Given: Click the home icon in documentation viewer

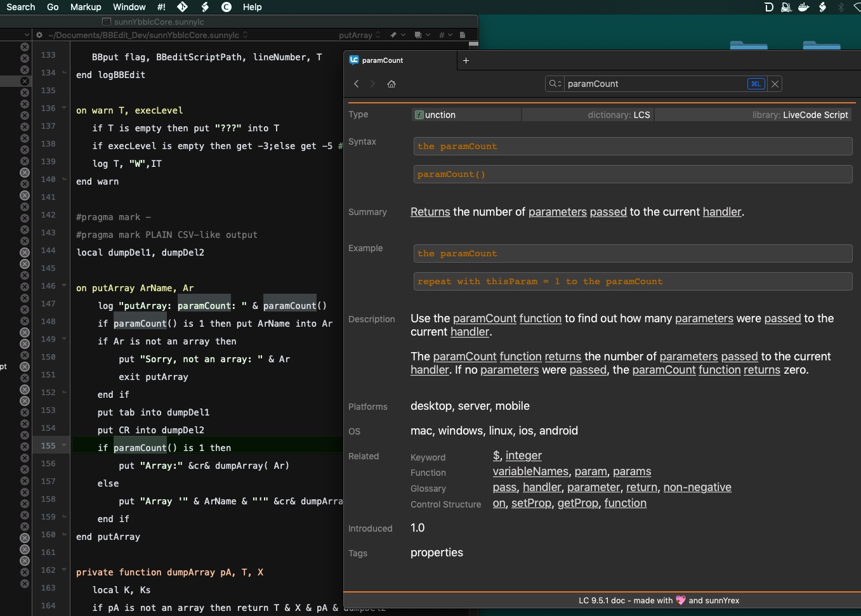Looking at the screenshot, I should pos(391,84).
